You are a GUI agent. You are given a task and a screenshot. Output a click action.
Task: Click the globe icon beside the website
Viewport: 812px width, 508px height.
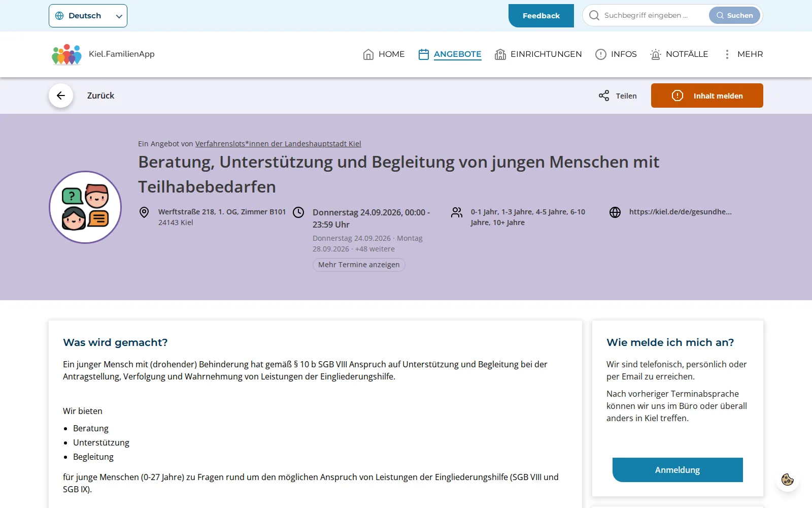click(615, 212)
